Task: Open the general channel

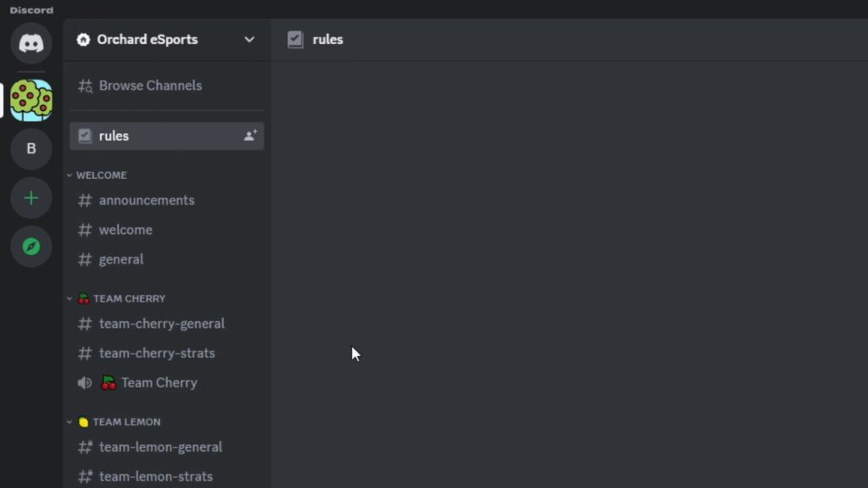Action: tap(121, 260)
